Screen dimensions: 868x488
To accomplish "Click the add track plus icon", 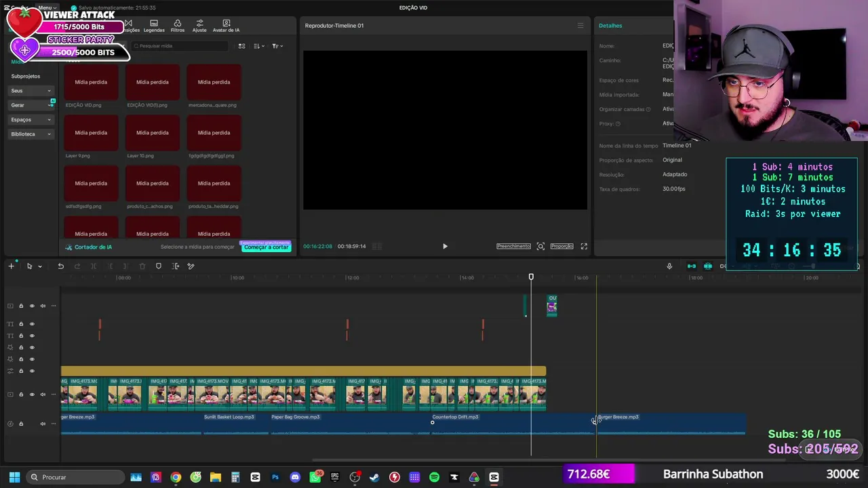I will (x=11, y=266).
